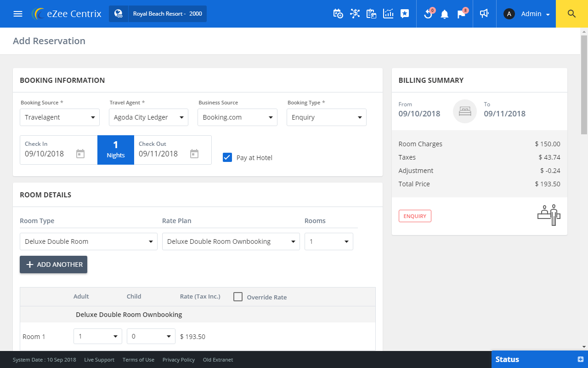Click the channel manager network icon

pos(355,14)
